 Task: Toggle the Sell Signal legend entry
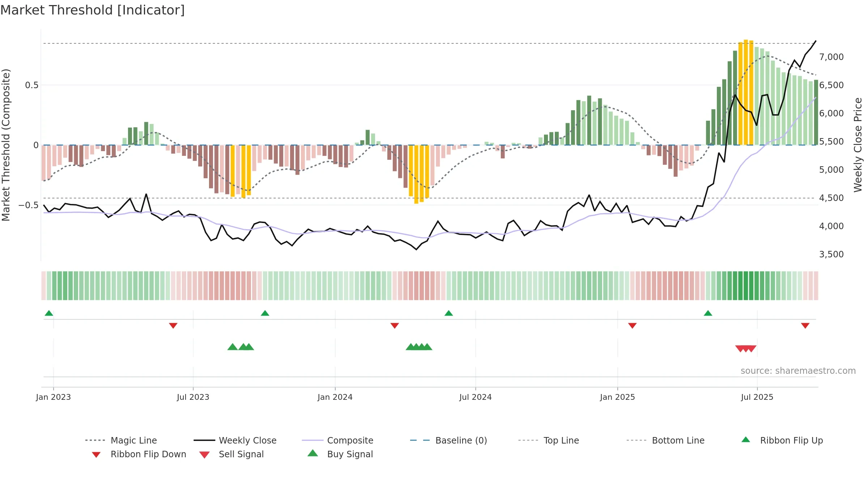pyautogui.click(x=231, y=454)
